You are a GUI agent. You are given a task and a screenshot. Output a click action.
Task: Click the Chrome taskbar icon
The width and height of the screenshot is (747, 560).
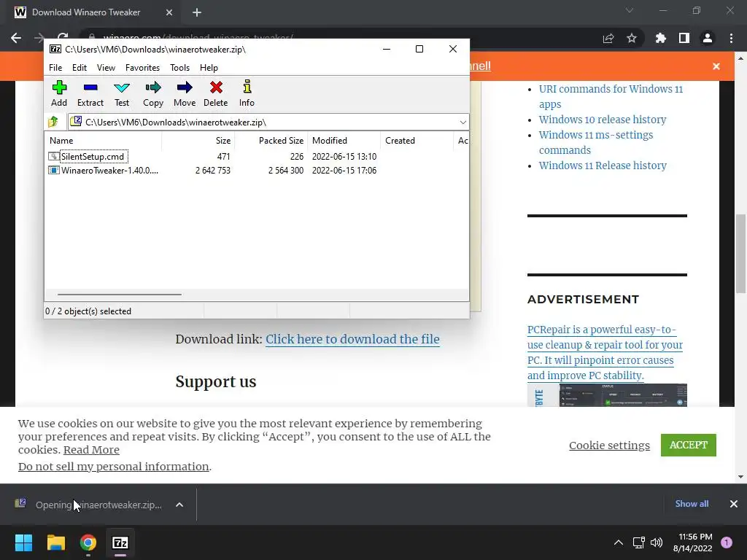[88, 542]
